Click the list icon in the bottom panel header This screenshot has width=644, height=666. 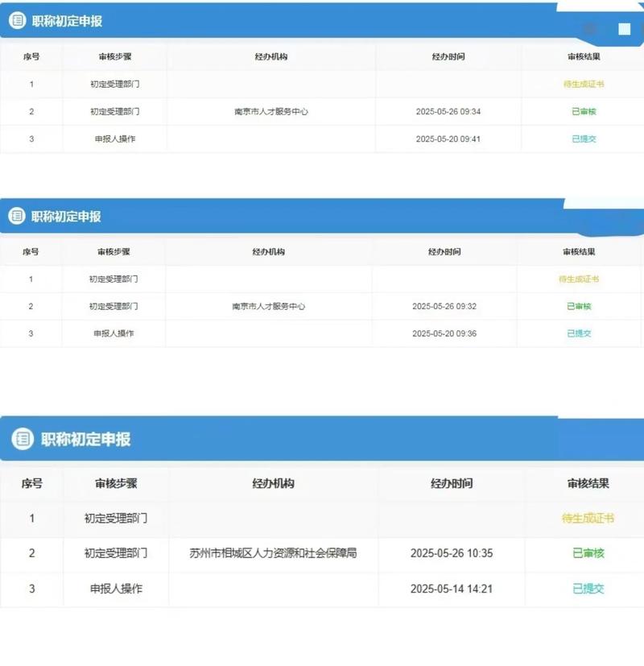tap(23, 439)
